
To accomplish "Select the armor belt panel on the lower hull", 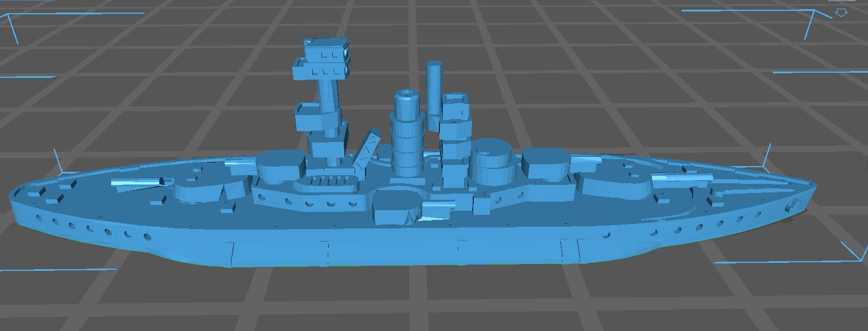I will coord(394,251).
